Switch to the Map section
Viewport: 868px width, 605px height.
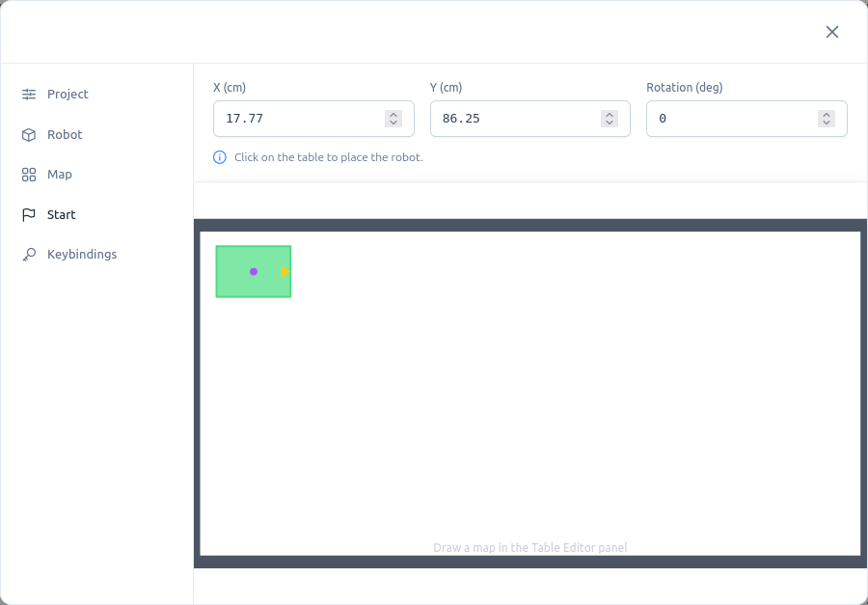coord(60,174)
